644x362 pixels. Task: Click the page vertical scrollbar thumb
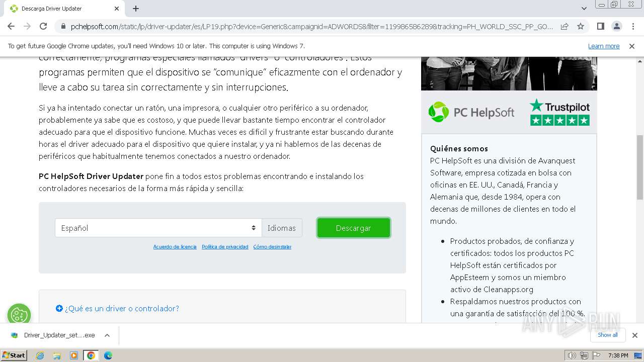point(639,167)
